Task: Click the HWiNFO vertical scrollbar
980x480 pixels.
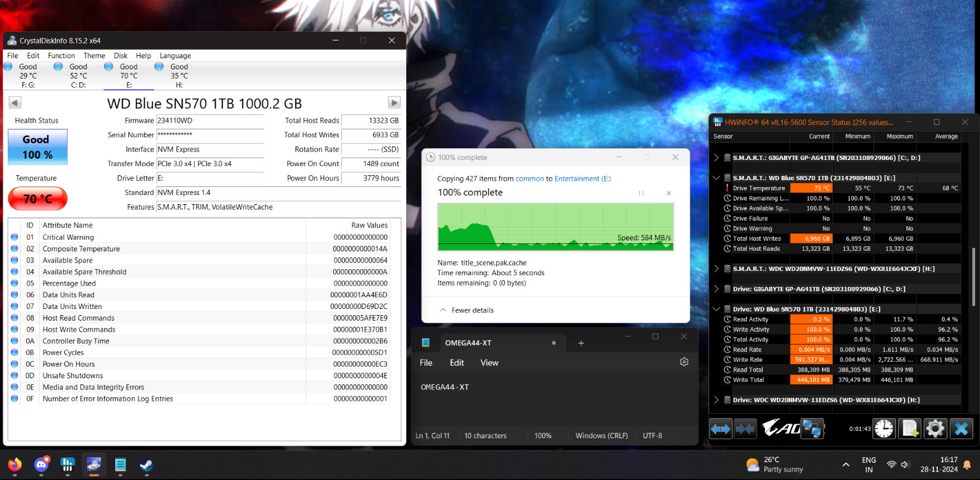Action: pyautogui.click(x=973, y=277)
